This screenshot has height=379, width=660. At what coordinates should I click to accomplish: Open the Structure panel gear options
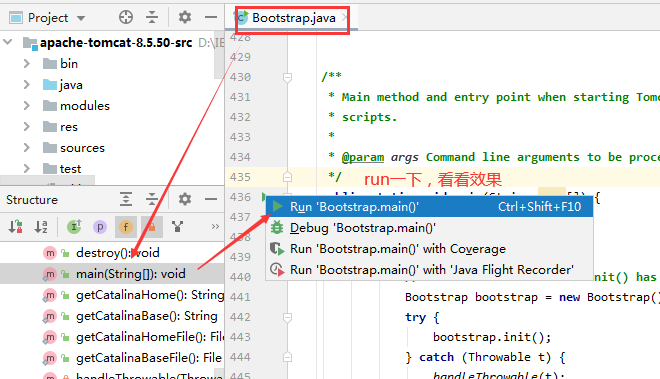185,199
